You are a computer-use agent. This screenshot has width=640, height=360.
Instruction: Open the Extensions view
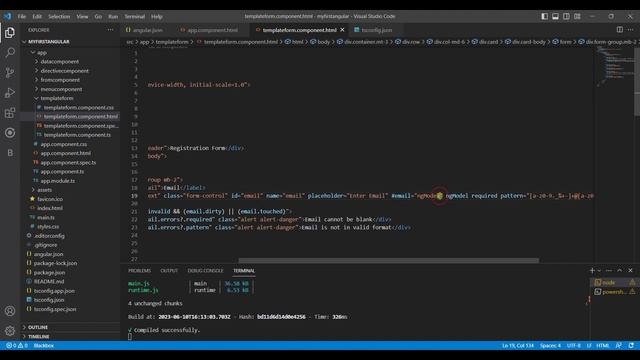[x=10, y=113]
